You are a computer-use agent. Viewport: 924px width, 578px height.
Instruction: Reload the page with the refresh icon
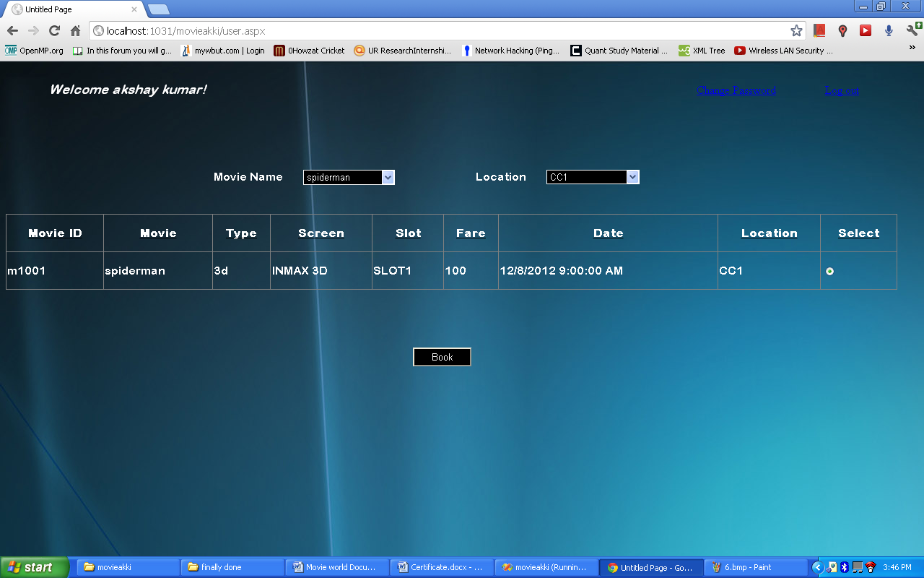(x=54, y=31)
